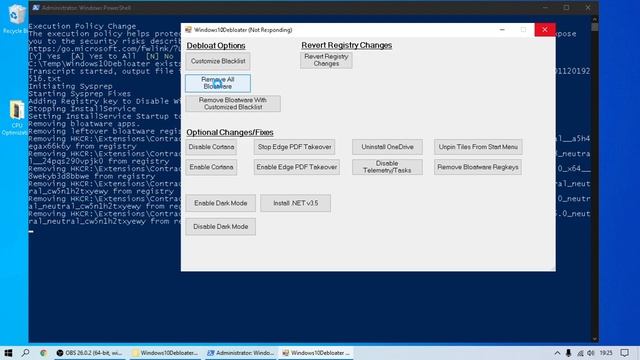Show hidden system tray icons chevron
The image size is (640, 360).
point(557,353)
